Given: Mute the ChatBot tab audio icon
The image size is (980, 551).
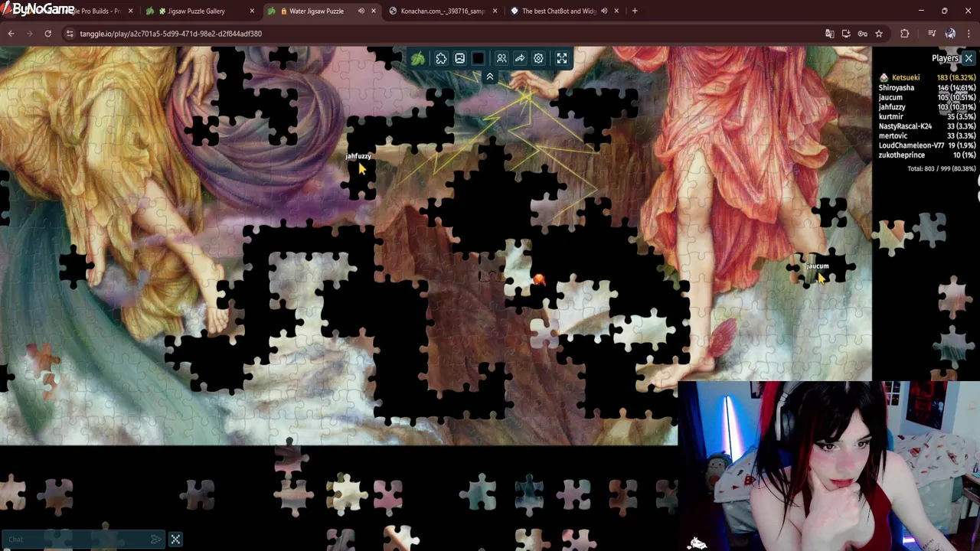Looking at the screenshot, I should click(x=604, y=11).
